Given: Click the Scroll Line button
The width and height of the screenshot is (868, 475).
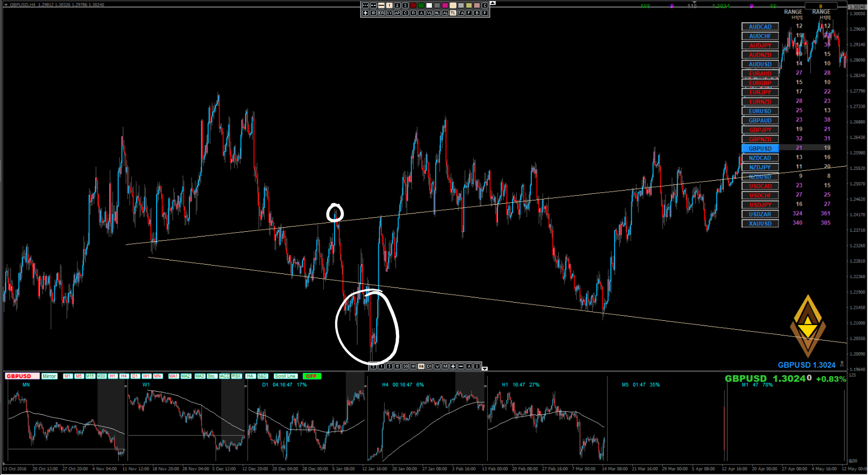Looking at the screenshot, I should click(x=285, y=376).
